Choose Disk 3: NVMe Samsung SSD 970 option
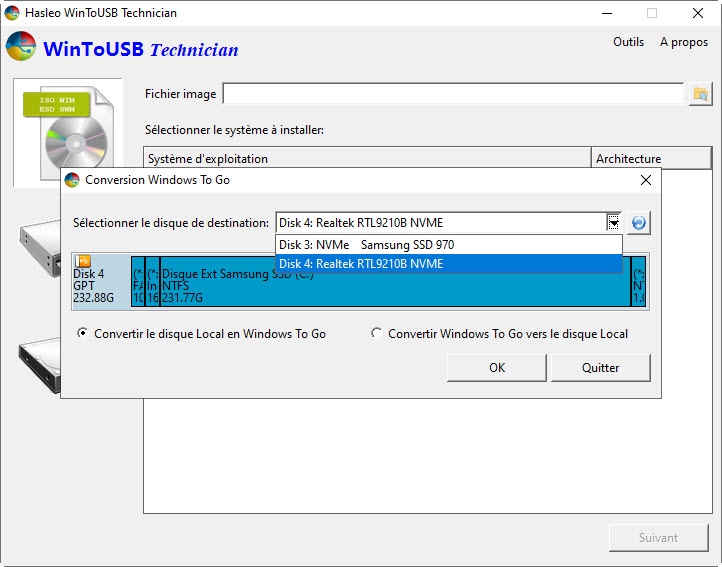 click(x=448, y=245)
